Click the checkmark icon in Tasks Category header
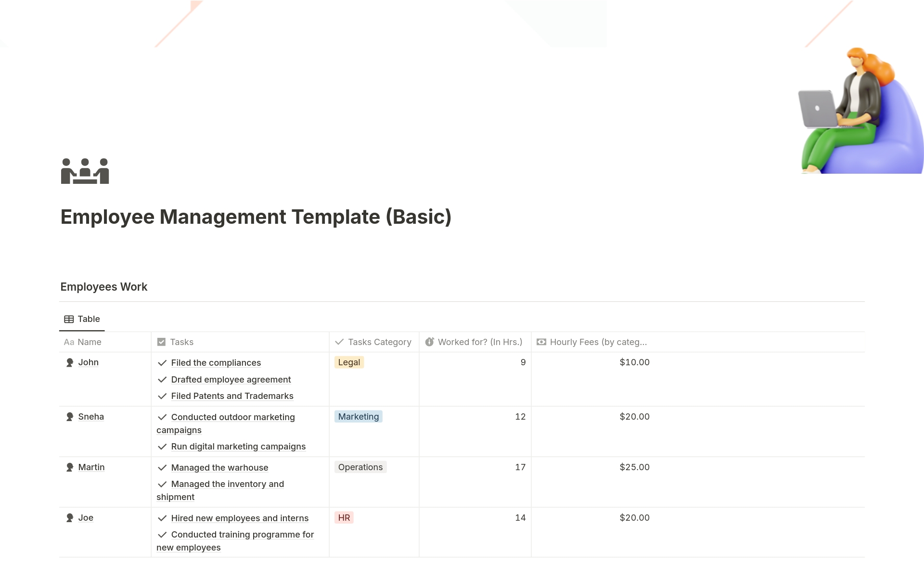Image resolution: width=924 pixels, height=577 pixels. [340, 342]
